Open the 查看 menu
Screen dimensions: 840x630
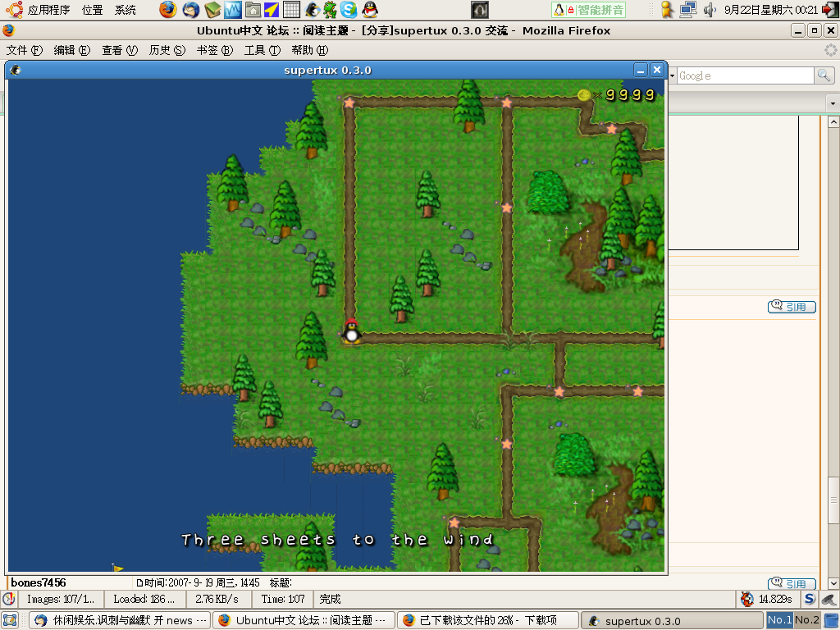pos(120,50)
